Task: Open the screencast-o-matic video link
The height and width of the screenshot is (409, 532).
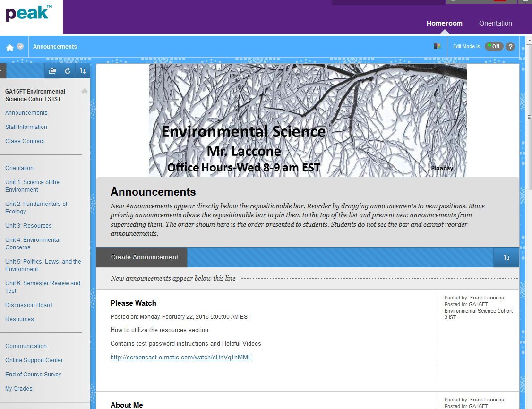Action: click(181, 357)
